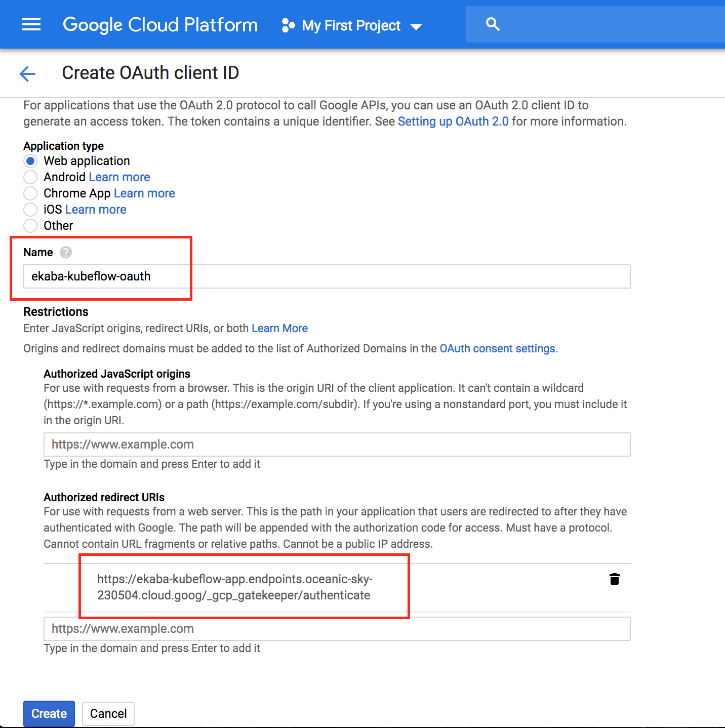
Task: Open iOS Learn more link
Action: [x=96, y=210]
